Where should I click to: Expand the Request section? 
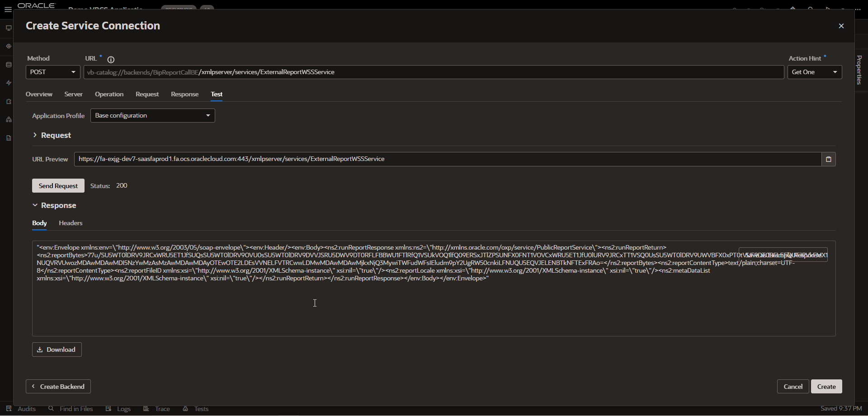pyautogui.click(x=52, y=135)
